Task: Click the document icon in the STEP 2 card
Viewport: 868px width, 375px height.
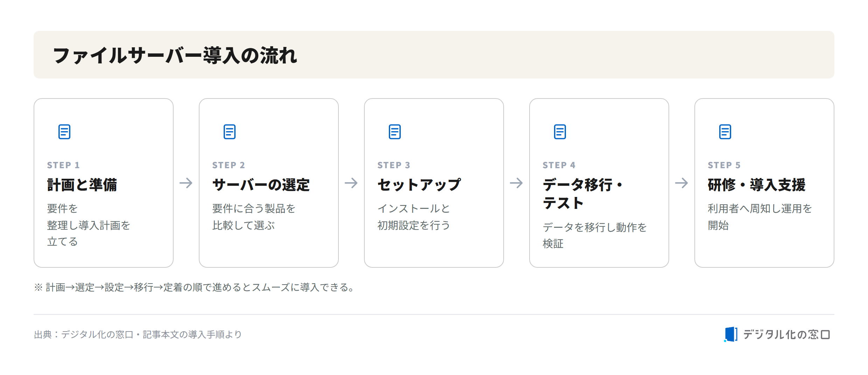Action: pos(230,132)
